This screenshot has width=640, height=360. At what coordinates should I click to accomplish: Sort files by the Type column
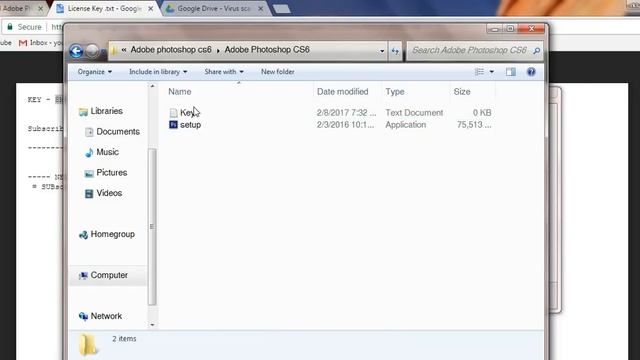tap(395, 92)
